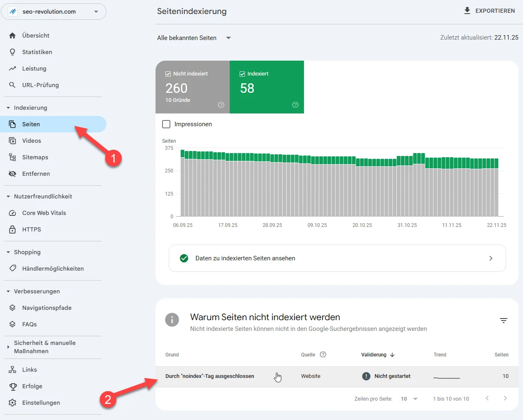Viewport: 523px width, 420px height.
Task: Toggle the Indexiert checkbox
Action: pos(242,74)
